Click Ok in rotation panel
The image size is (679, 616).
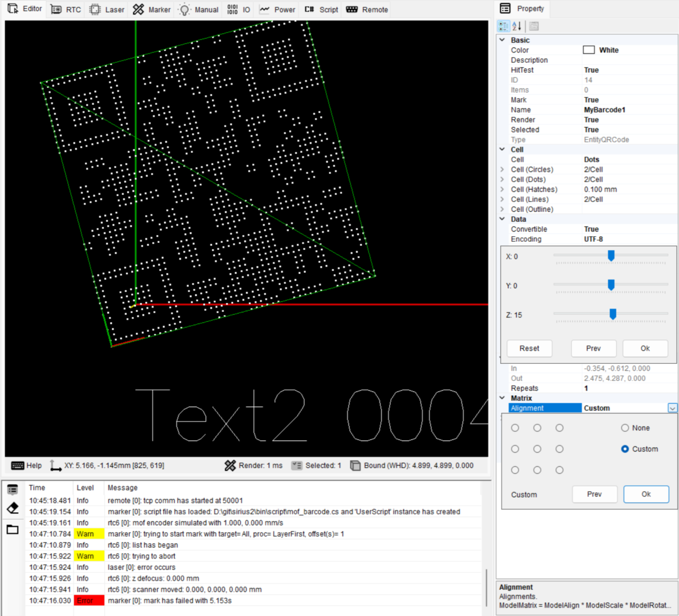[x=645, y=348]
